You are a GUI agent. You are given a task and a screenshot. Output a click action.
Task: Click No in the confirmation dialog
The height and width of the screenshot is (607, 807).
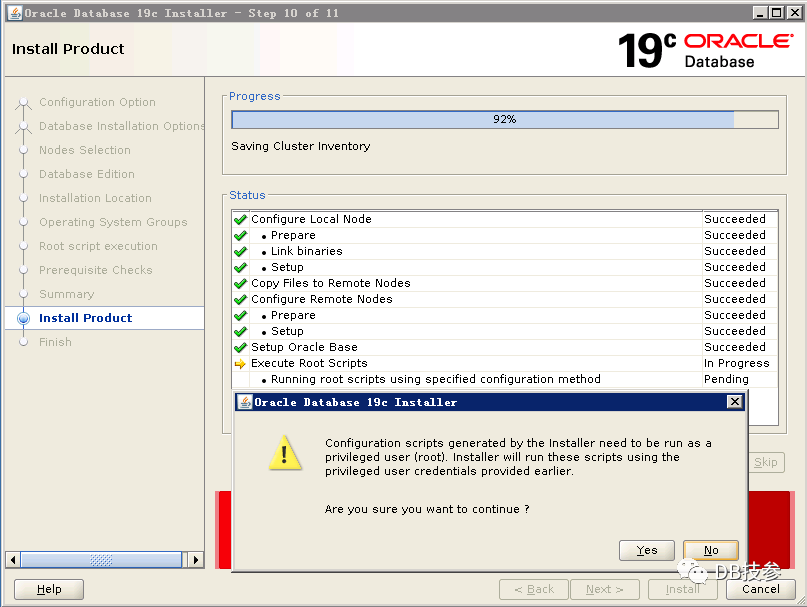pos(711,550)
